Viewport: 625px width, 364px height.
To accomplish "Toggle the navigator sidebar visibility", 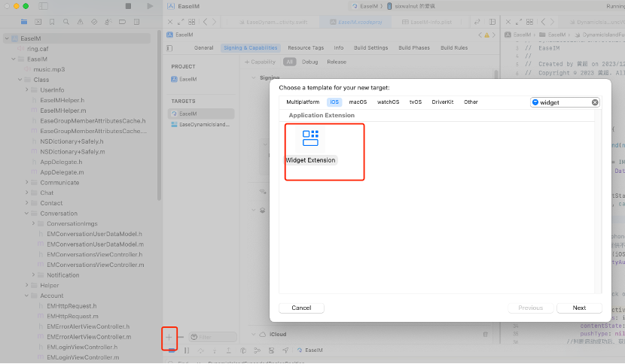I will tap(43, 6).
